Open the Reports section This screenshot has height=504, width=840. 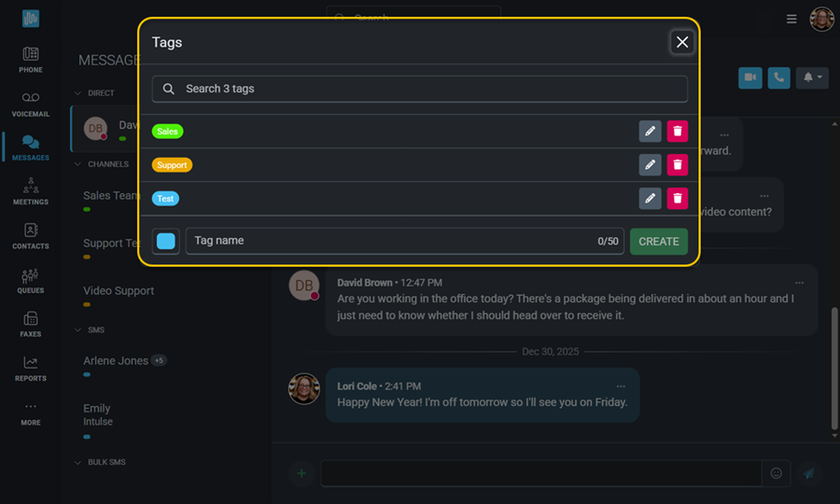pos(31,368)
